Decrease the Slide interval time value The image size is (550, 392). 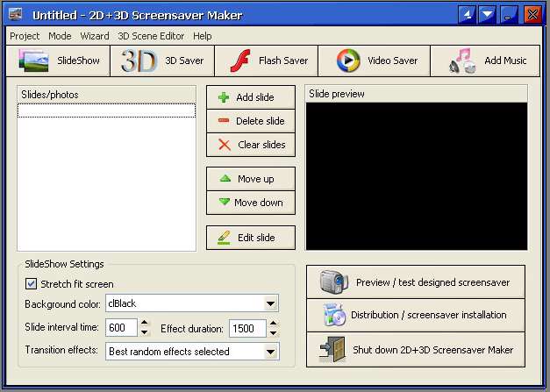(144, 332)
